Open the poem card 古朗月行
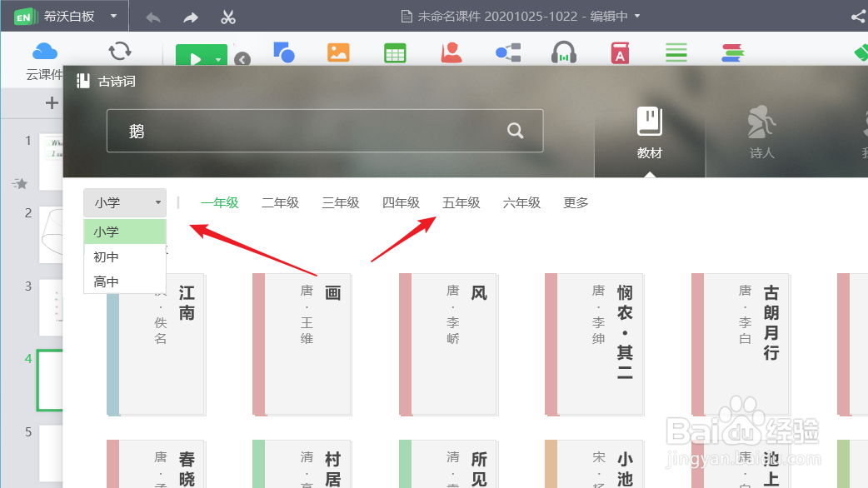This screenshot has width=868, height=488. (x=741, y=344)
